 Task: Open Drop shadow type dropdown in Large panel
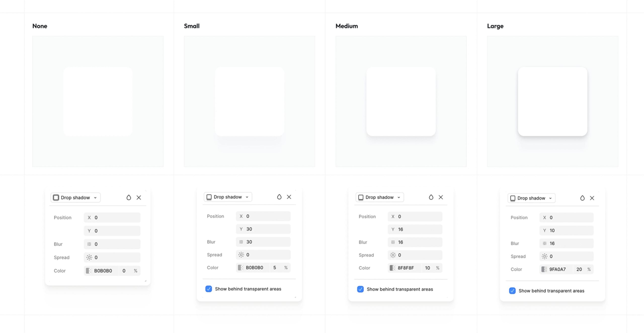click(531, 198)
